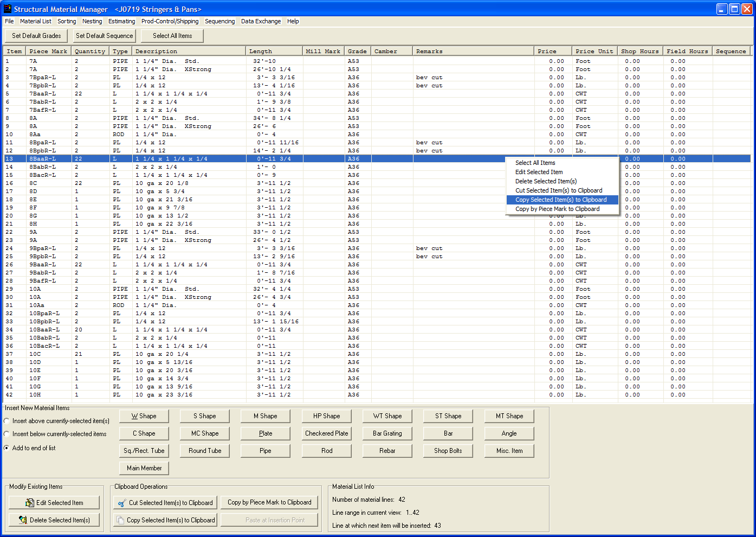Viewport: 756px width, 537px height.
Task: Click Set Default Grades button
Action: click(36, 36)
